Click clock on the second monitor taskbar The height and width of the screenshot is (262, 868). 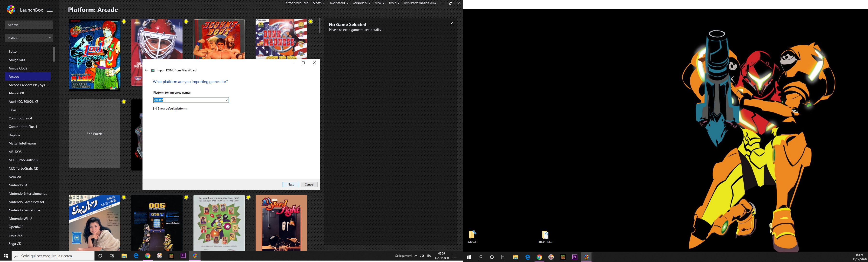coord(859,257)
